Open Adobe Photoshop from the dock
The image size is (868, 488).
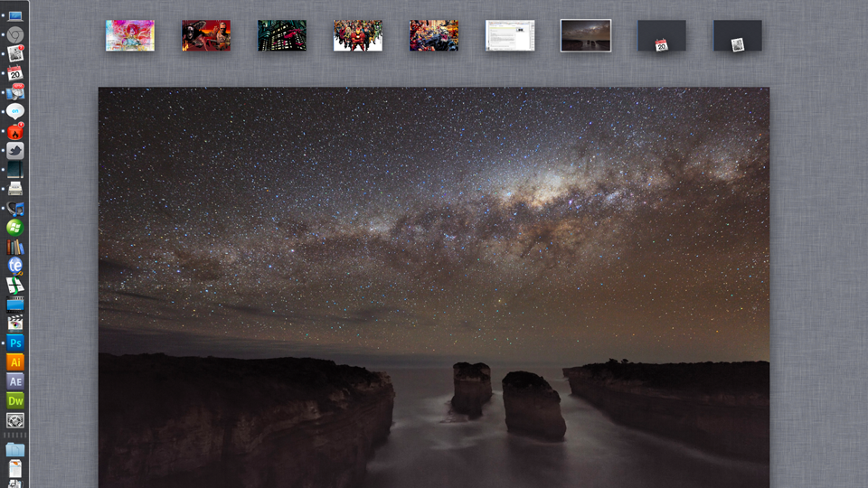[15, 343]
